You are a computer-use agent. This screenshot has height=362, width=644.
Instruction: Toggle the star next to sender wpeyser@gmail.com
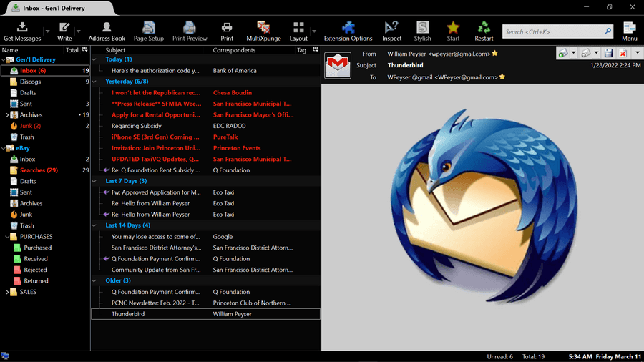pos(495,54)
